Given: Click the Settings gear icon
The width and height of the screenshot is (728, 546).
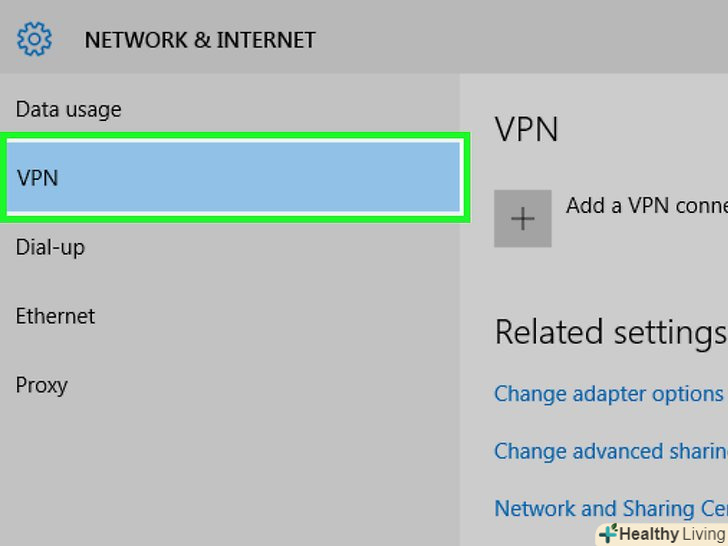Looking at the screenshot, I should click(x=34, y=40).
